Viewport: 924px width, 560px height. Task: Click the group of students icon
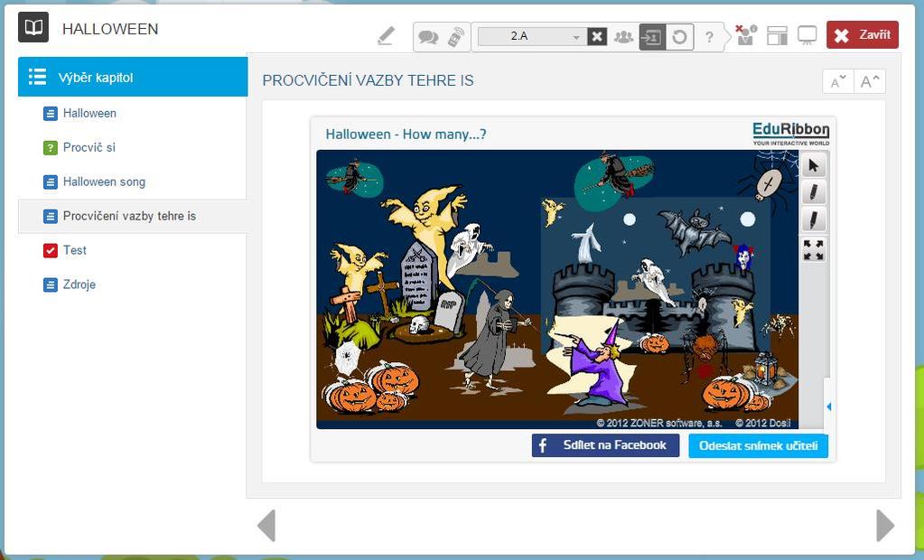tap(623, 37)
